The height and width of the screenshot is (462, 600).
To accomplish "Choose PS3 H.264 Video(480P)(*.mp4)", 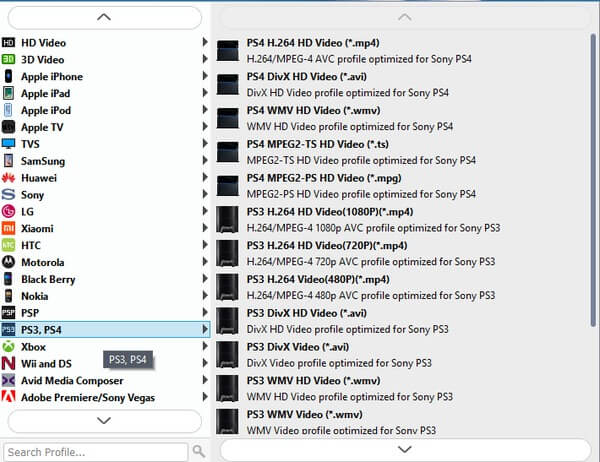I will 402,287.
